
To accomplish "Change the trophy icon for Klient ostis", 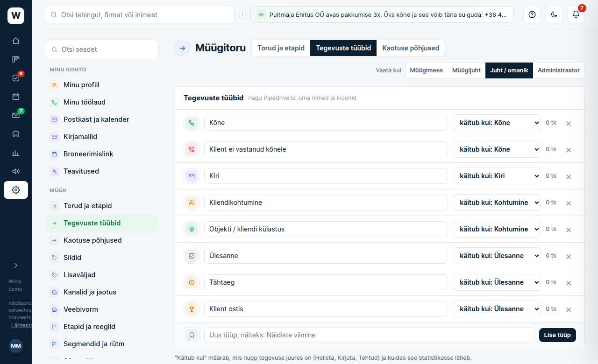I will tap(192, 309).
